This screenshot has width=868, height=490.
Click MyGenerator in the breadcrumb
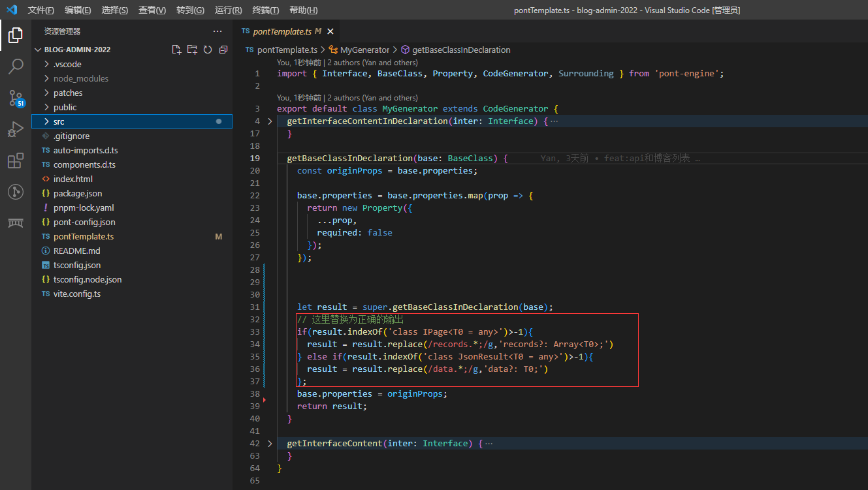pos(364,50)
